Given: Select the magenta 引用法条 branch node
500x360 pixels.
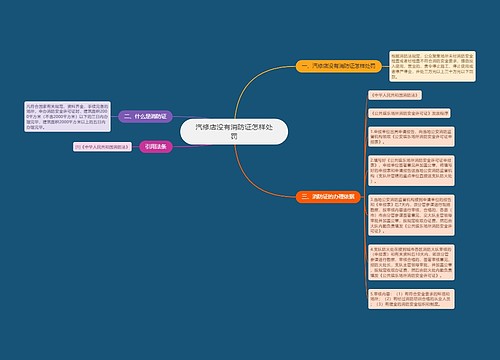Looking at the screenshot, I should [156, 147].
